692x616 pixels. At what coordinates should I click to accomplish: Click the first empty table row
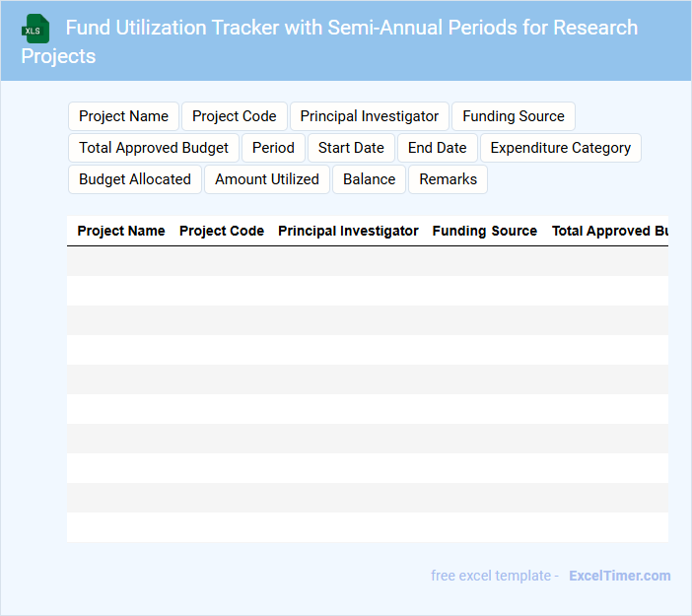(x=367, y=261)
